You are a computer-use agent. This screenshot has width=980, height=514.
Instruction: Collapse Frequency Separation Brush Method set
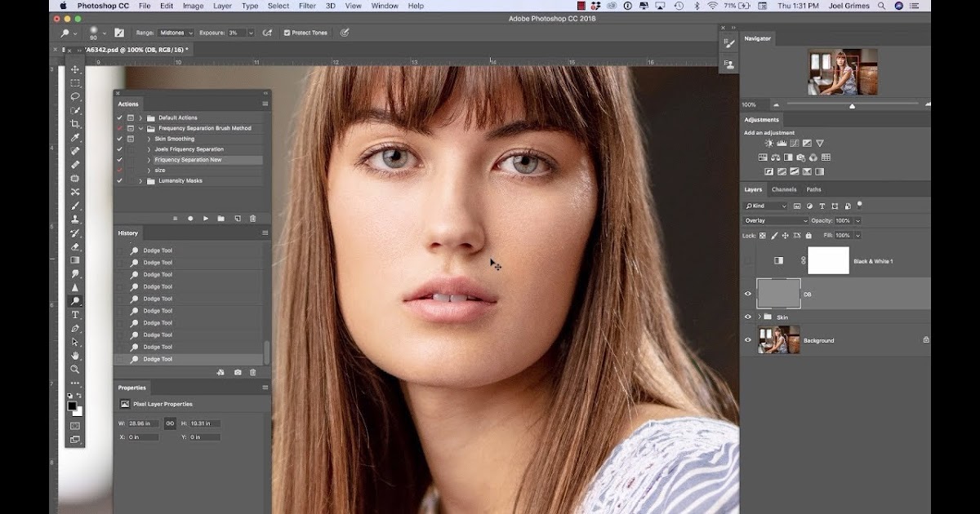coord(141,128)
